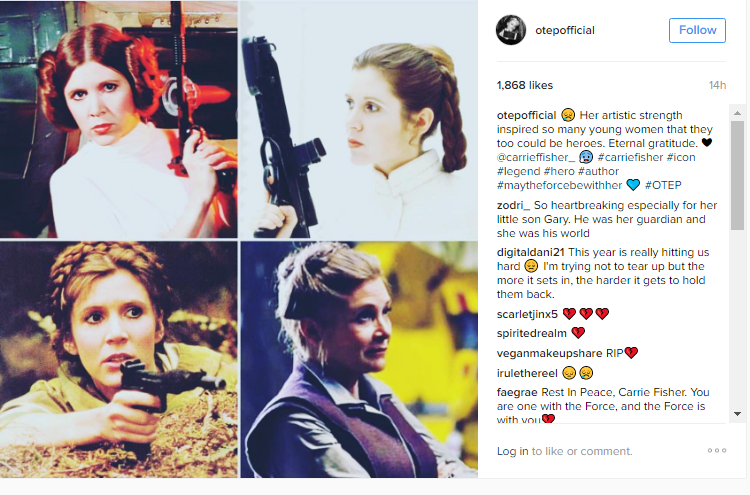750x495 pixels.
Task: Open the #maytheforcebewithher hashtag
Action: click(x=559, y=185)
